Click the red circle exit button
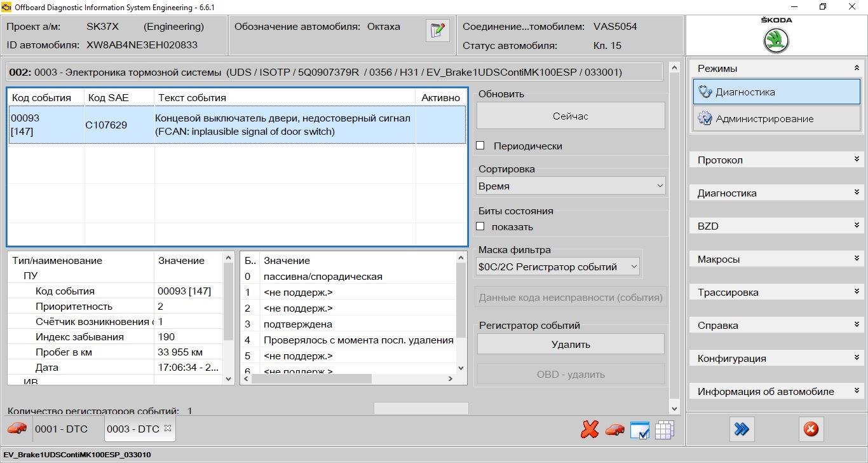868x463 pixels. click(x=811, y=429)
